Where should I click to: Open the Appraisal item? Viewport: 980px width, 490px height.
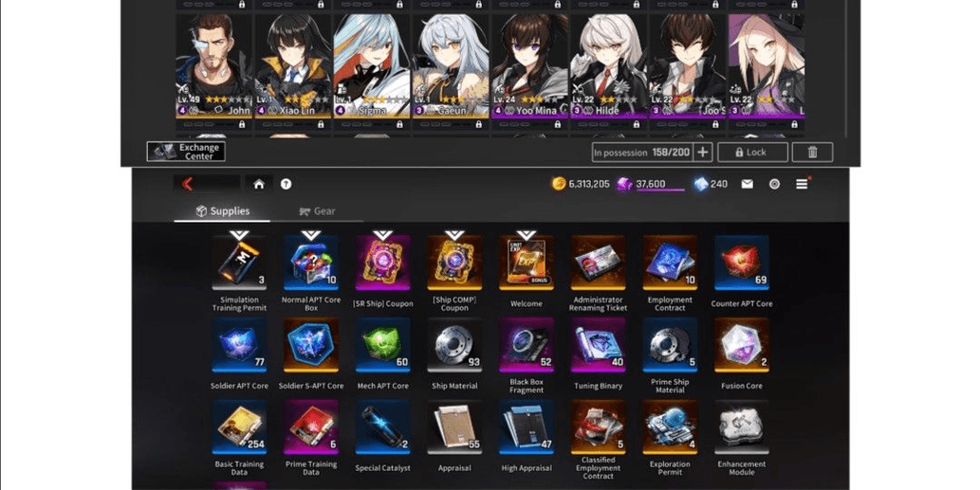[454, 427]
